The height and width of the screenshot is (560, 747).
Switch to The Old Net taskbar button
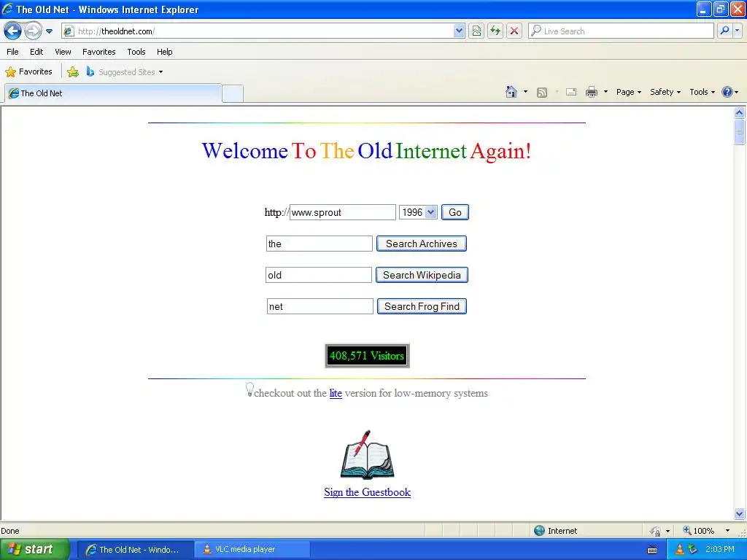tap(135, 550)
